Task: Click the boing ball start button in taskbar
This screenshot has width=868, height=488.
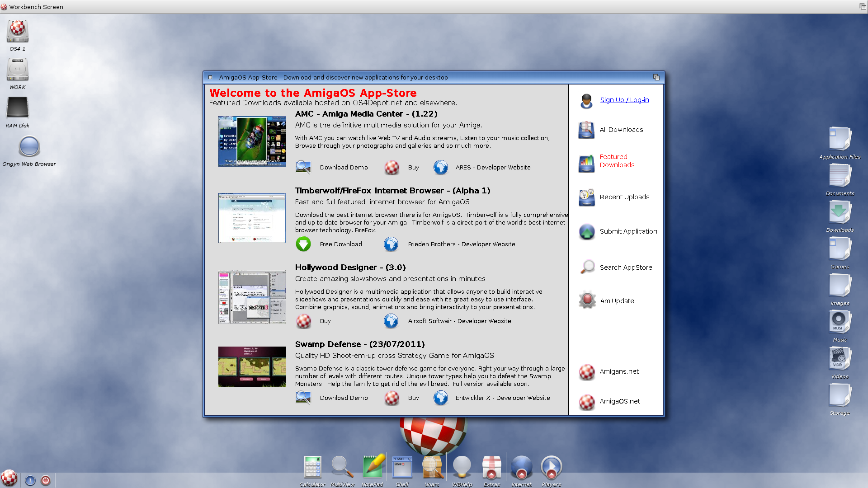Action: (x=9, y=478)
